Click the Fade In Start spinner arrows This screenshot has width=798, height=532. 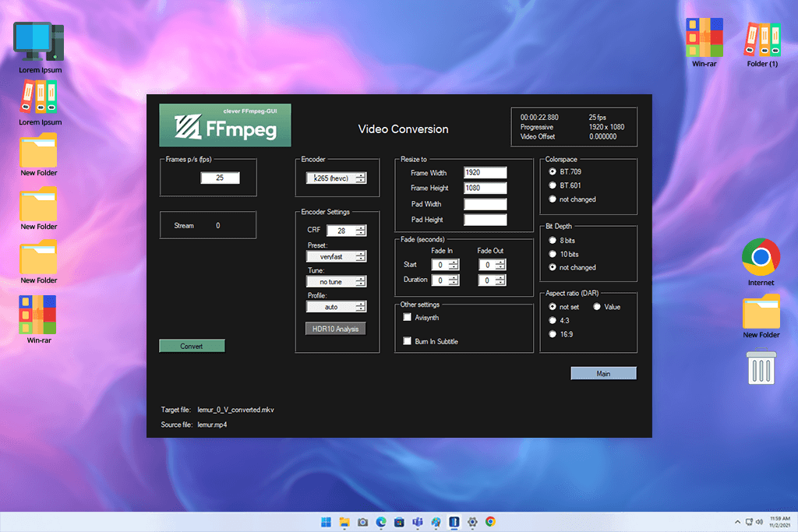454,265
